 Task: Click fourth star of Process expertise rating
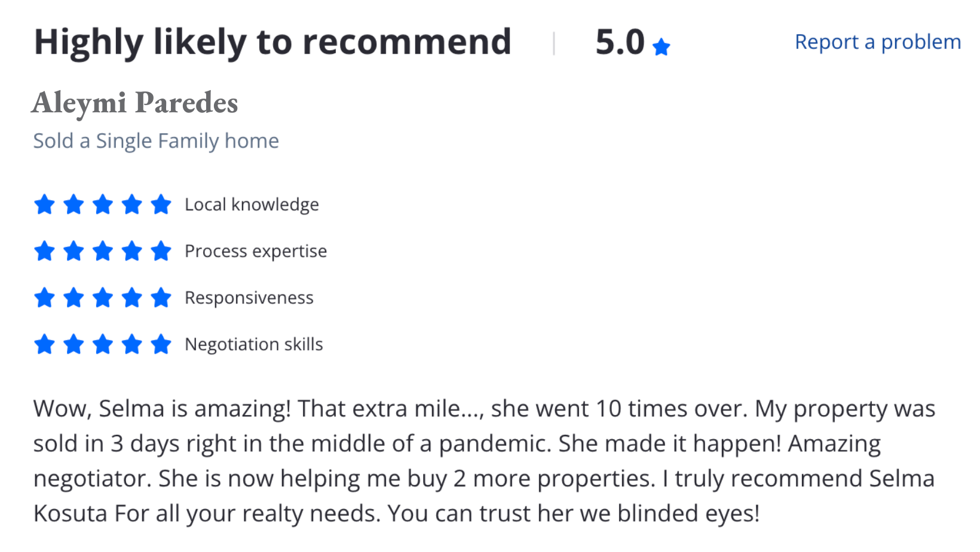(131, 251)
